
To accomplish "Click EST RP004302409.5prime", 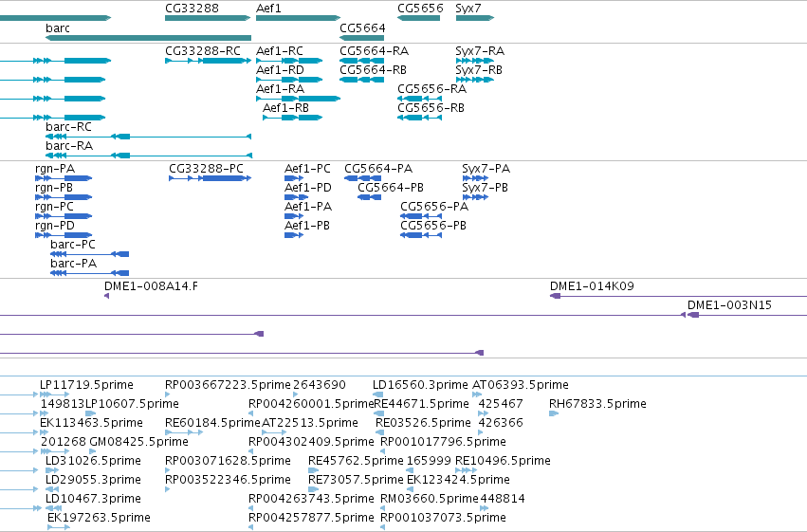I will (x=311, y=442).
